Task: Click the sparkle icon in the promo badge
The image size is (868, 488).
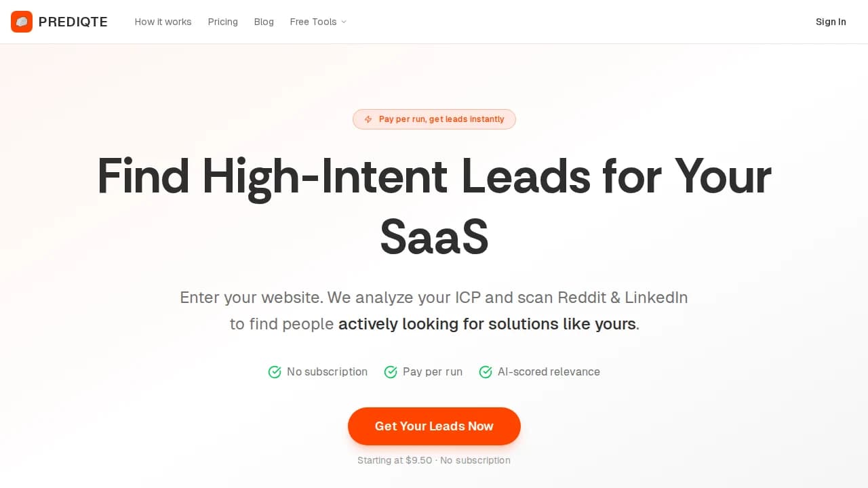Action: [368, 119]
